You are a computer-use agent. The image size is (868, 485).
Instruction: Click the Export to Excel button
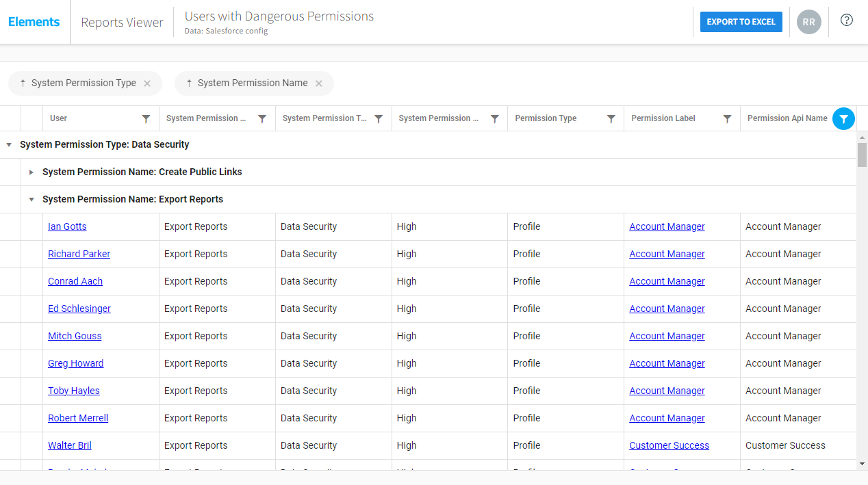click(x=741, y=21)
